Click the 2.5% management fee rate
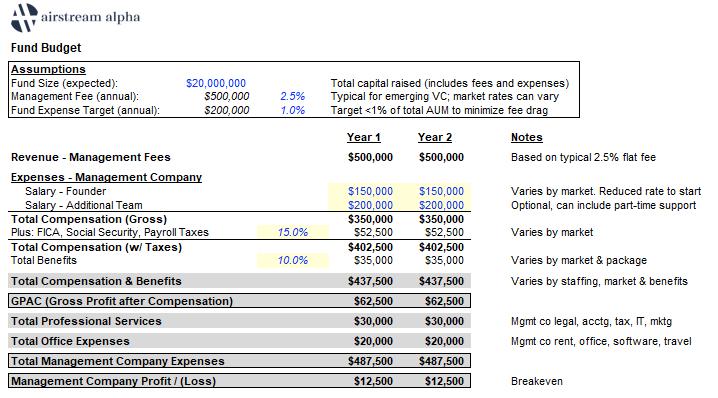This screenshot has width=718, height=398. pyautogui.click(x=293, y=97)
